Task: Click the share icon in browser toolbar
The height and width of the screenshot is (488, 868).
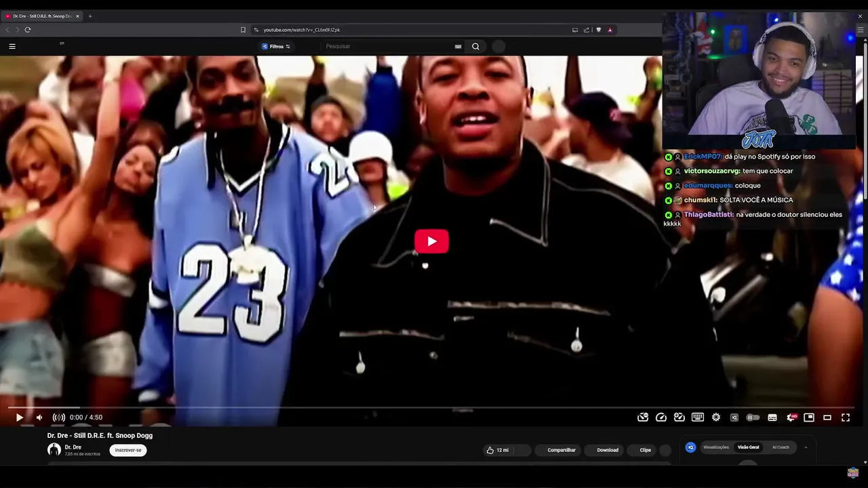Action: [587, 30]
